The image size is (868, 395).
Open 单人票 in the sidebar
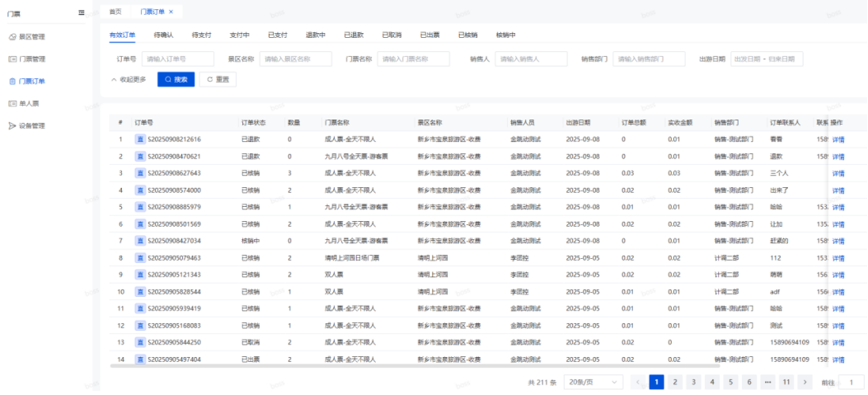pyautogui.click(x=29, y=103)
